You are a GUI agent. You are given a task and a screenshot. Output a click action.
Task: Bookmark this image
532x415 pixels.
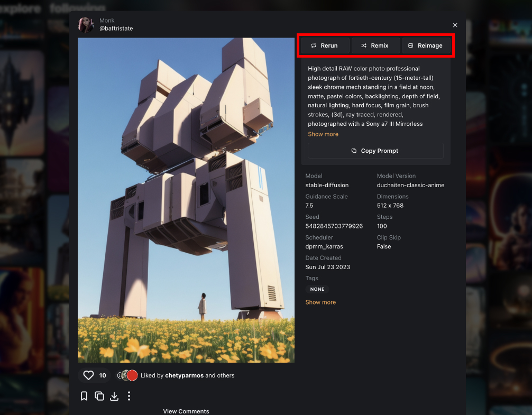(x=84, y=396)
